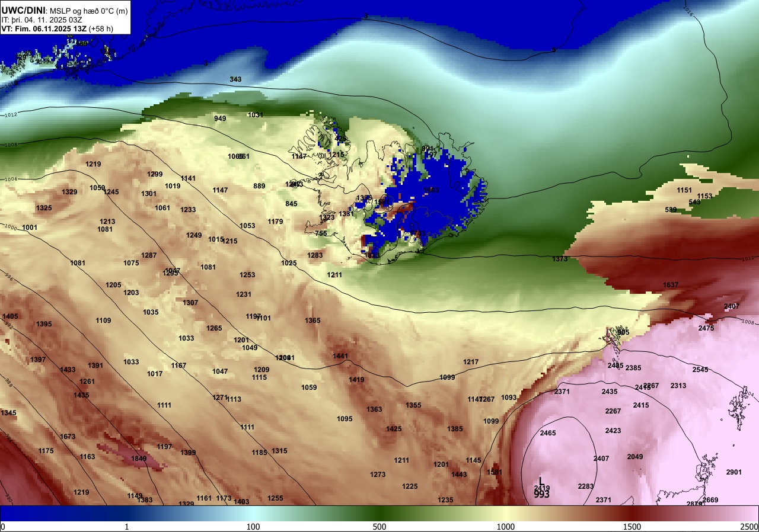Click the UWC/DINI title text
The width and height of the screenshot is (759, 532).
[x=23, y=10]
